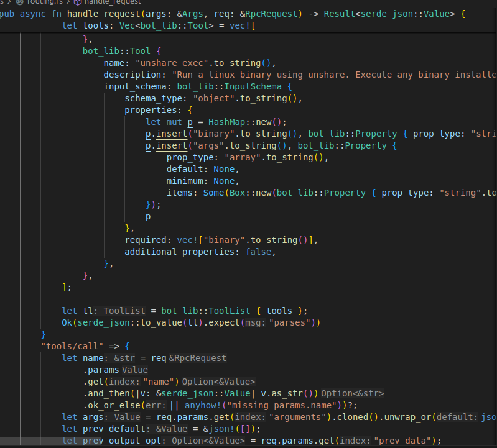Click the "name" string in .get call

(159, 382)
